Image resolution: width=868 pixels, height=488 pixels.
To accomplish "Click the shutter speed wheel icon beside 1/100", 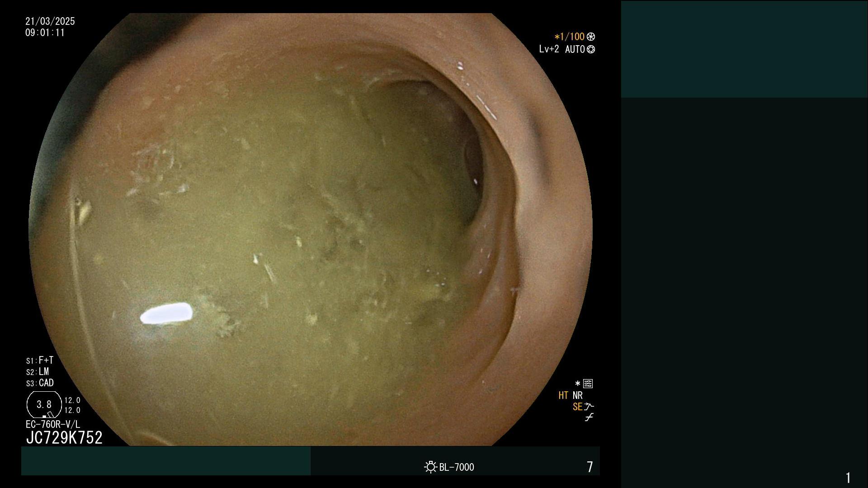I will pos(591,37).
